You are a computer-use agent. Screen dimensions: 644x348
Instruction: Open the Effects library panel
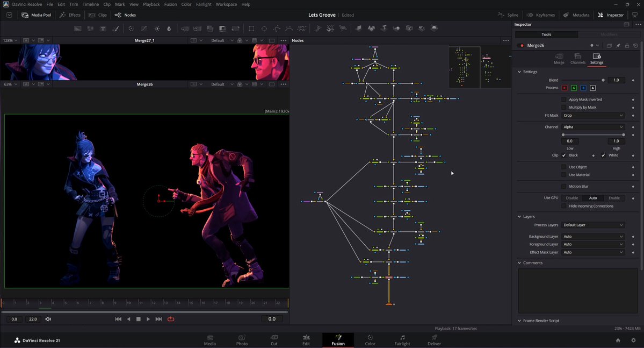[70, 15]
